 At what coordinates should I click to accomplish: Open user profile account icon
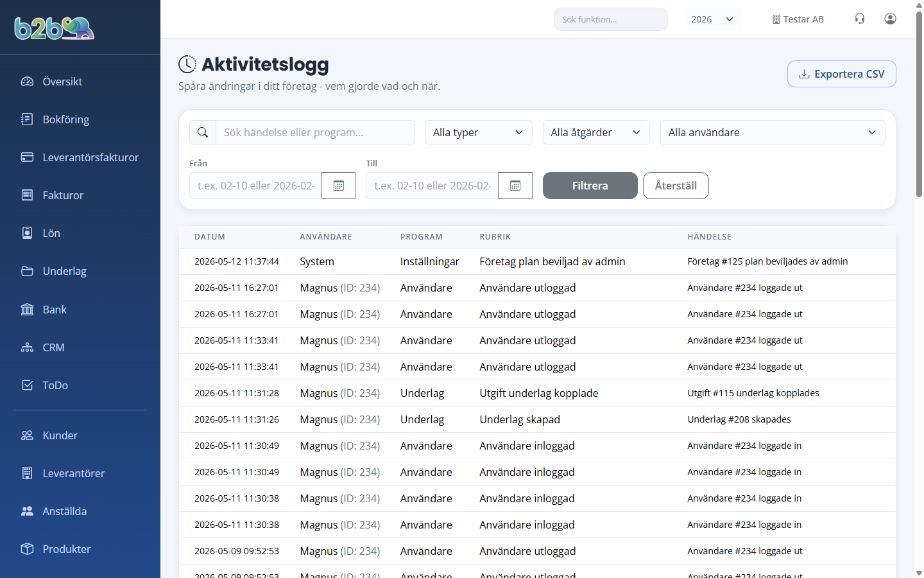890,19
